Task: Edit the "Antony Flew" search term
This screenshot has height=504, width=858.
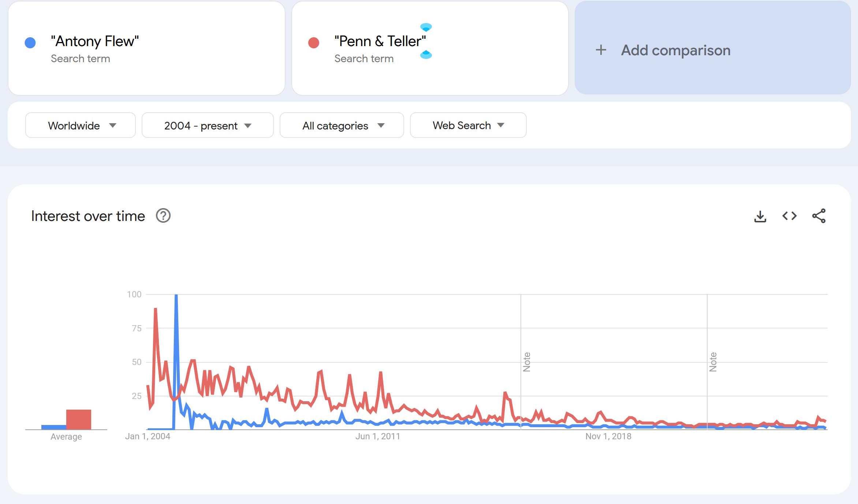Action: click(x=95, y=41)
